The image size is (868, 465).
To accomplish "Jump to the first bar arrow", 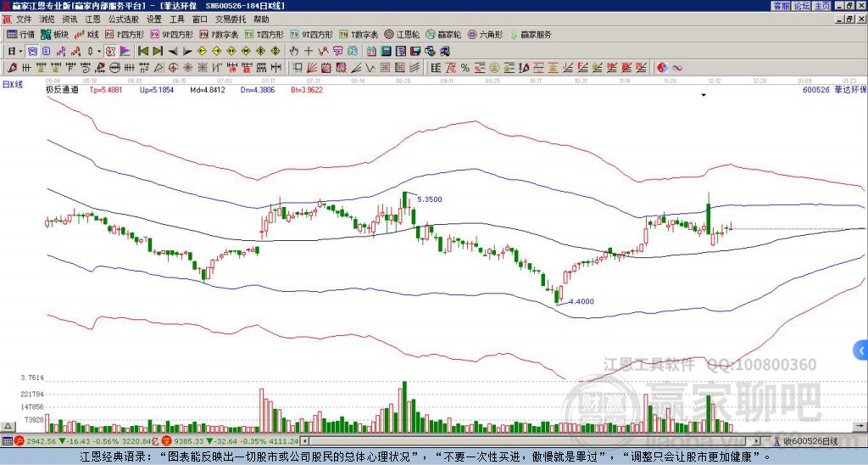I will (142, 52).
